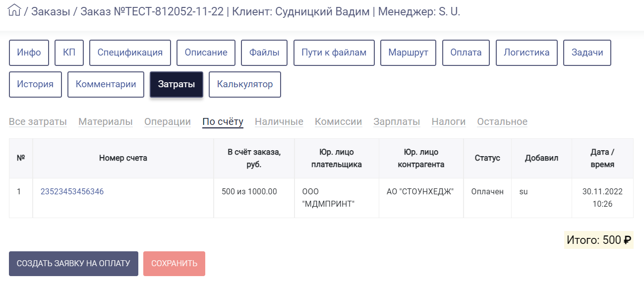Image resolution: width=644 pixels, height=287 pixels.
Task: Show the Все затраты filter
Action: pyautogui.click(x=38, y=122)
